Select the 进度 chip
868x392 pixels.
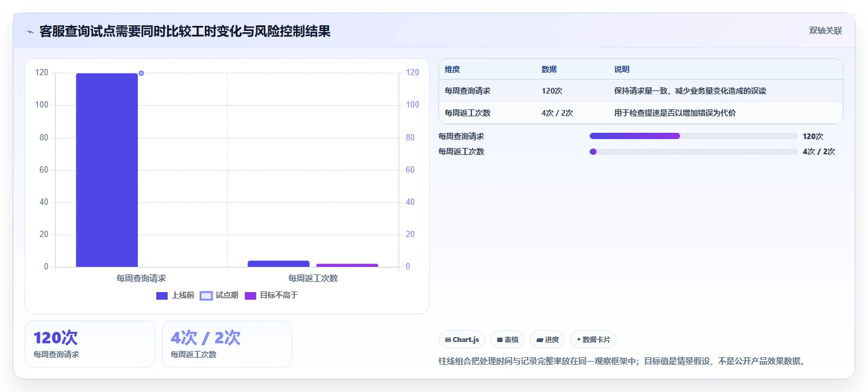coord(547,340)
